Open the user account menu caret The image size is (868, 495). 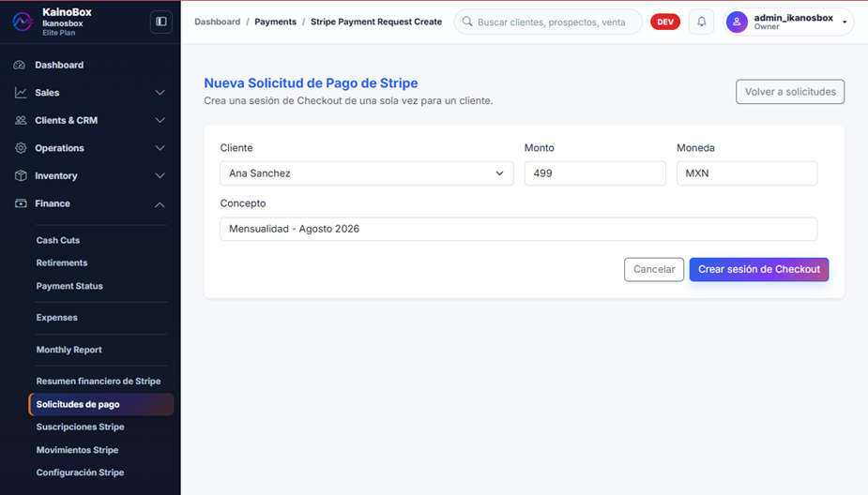[x=845, y=22]
